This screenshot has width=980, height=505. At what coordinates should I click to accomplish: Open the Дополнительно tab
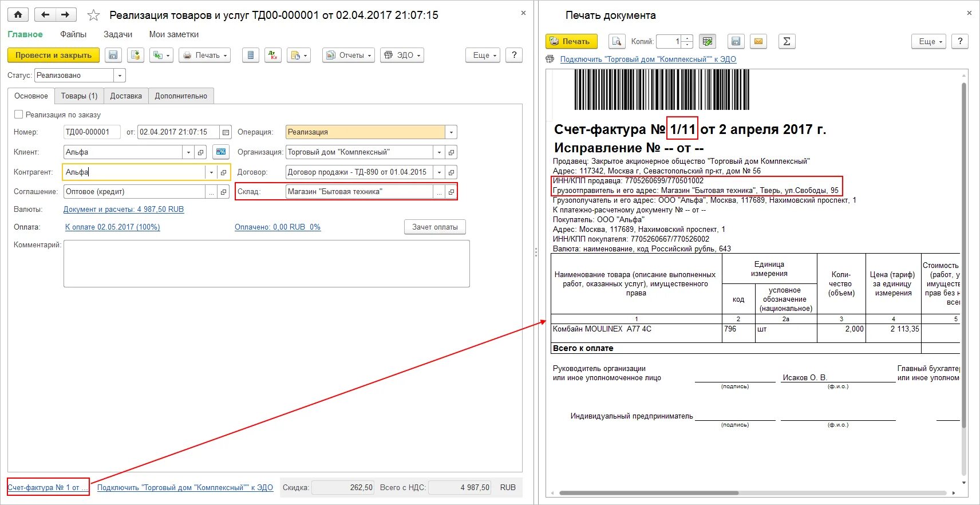point(181,96)
